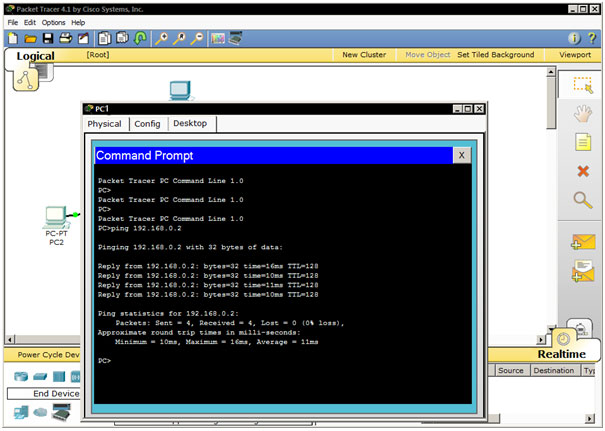Switch to the Desktop tab in PC1 window
The height and width of the screenshot is (431, 605).
pyautogui.click(x=190, y=123)
